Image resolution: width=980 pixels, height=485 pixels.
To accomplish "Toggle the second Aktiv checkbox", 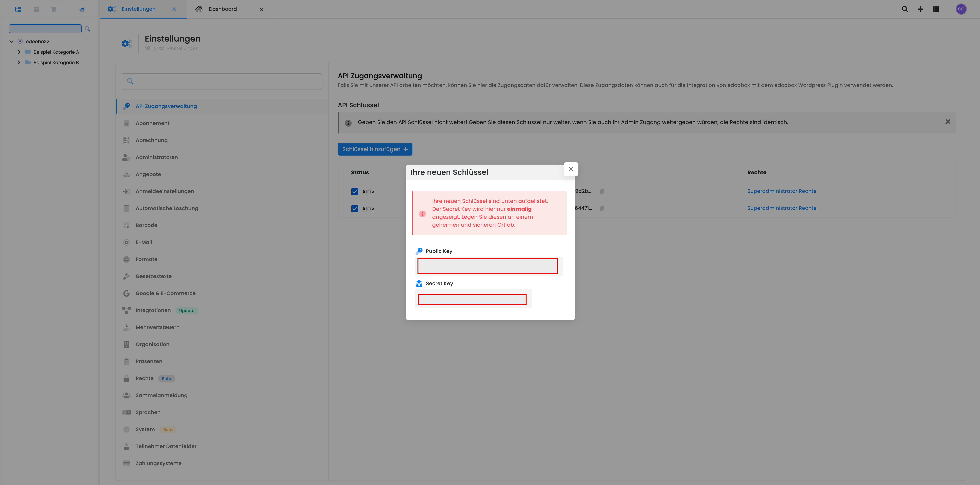I will 355,209.
